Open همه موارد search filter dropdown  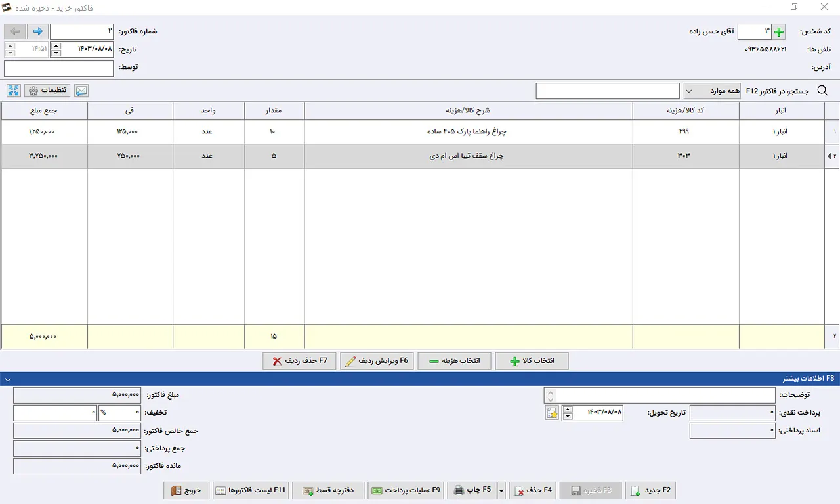(x=712, y=91)
